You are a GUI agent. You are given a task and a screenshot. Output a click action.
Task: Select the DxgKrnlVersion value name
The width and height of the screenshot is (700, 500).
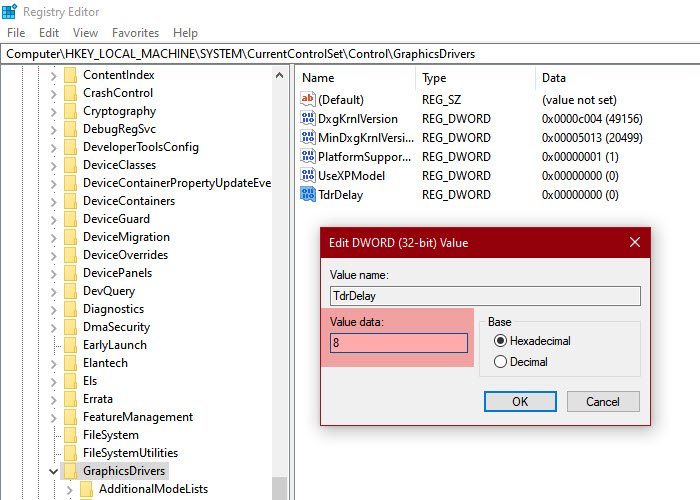tap(358, 119)
